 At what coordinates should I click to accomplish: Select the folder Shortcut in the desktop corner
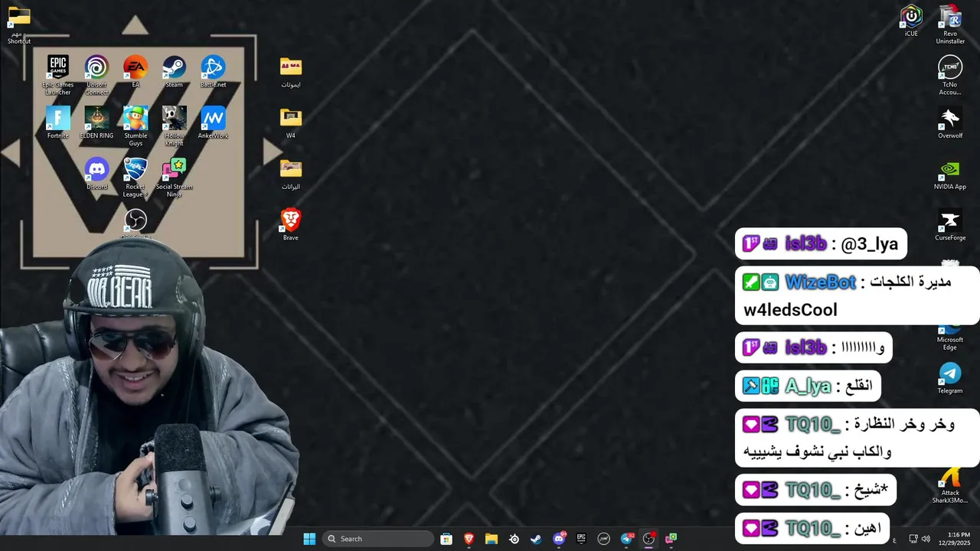(19, 24)
